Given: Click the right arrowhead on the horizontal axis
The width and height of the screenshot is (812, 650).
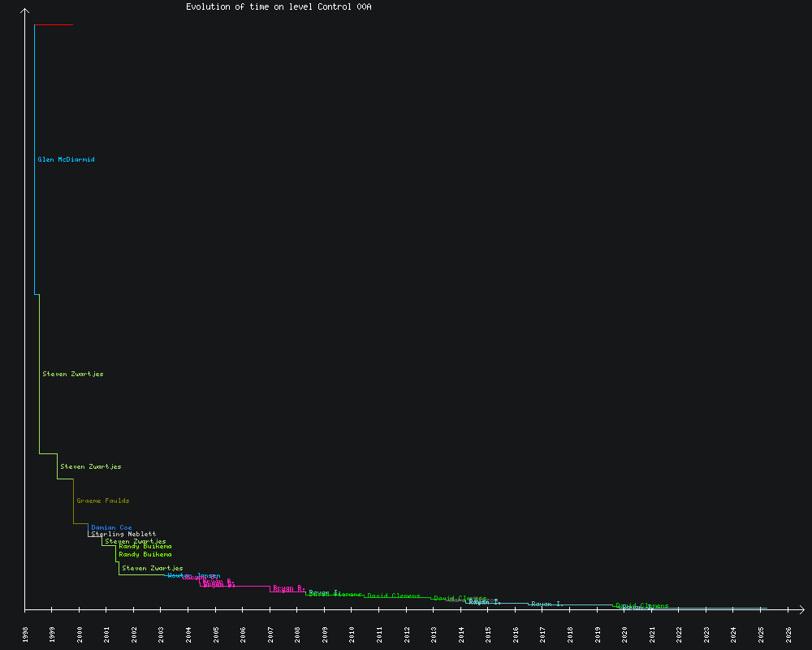Looking at the screenshot, I should tap(801, 609).
